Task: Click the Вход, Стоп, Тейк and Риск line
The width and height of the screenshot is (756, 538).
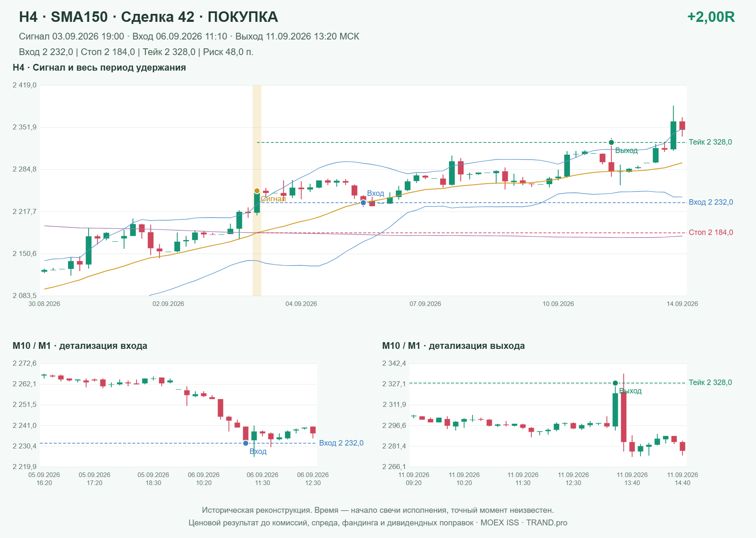Action: [136, 52]
